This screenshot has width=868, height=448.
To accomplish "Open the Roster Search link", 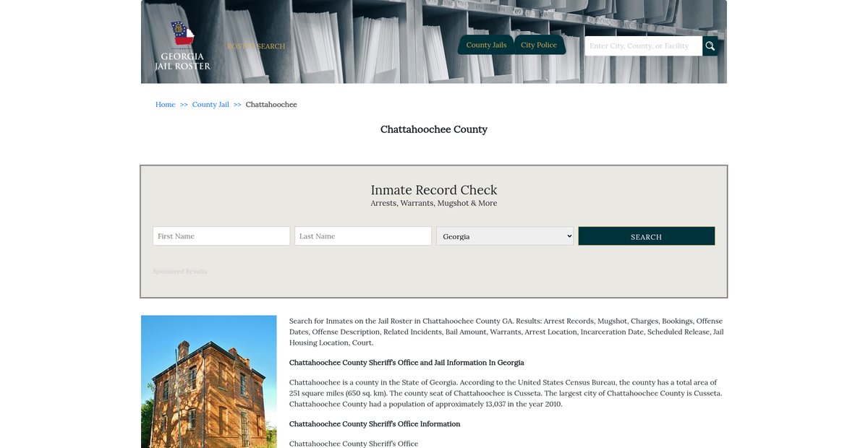I will [256, 46].
